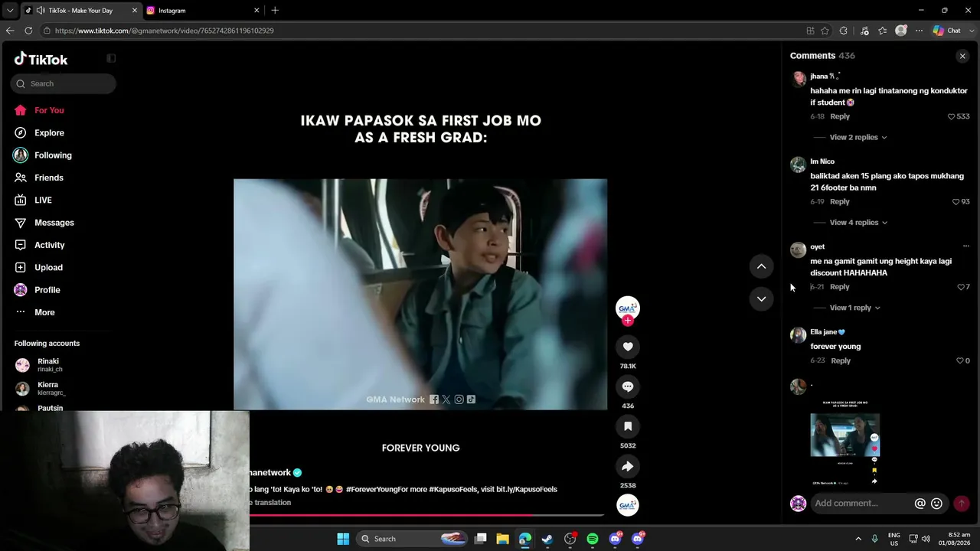Like Im Nico's comment with 93 likes

(x=955, y=202)
